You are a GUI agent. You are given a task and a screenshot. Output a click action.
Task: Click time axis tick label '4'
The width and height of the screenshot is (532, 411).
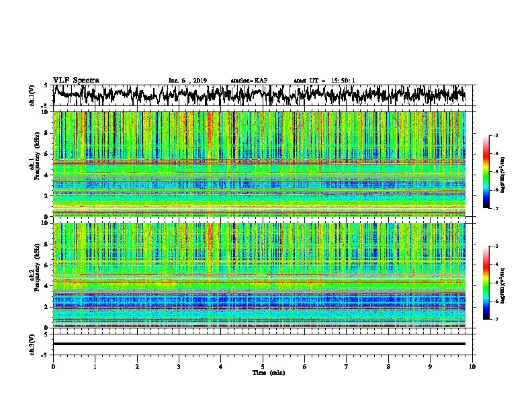(x=221, y=367)
